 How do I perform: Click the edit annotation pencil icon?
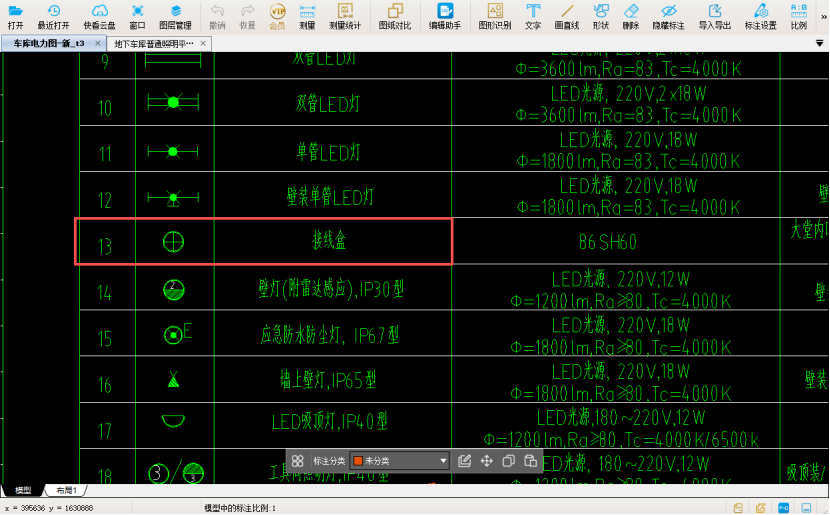click(x=464, y=461)
